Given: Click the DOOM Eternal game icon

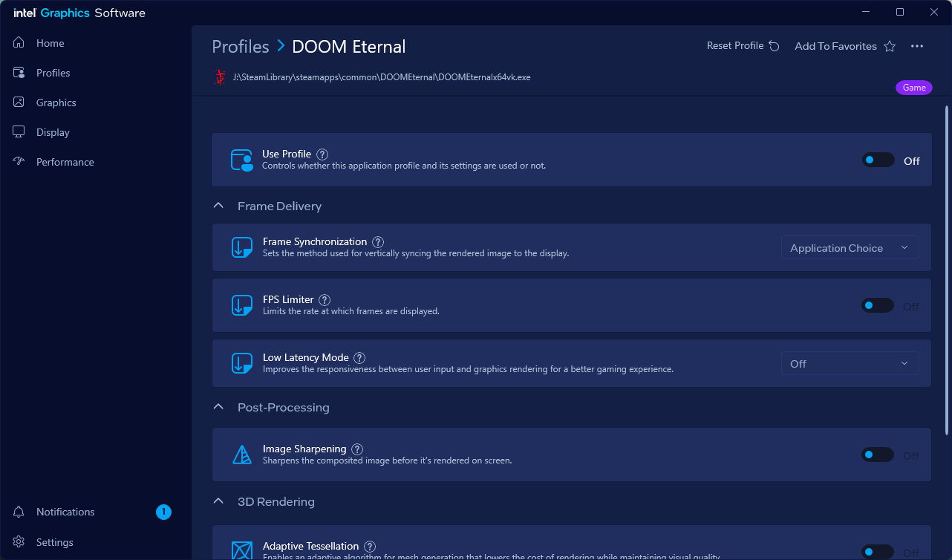Looking at the screenshot, I should click(220, 77).
